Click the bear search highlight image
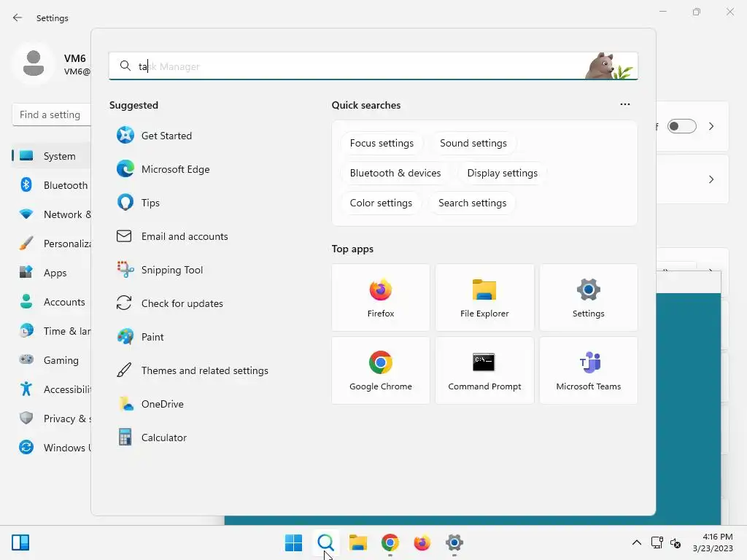The width and height of the screenshot is (747, 560). (x=610, y=66)
